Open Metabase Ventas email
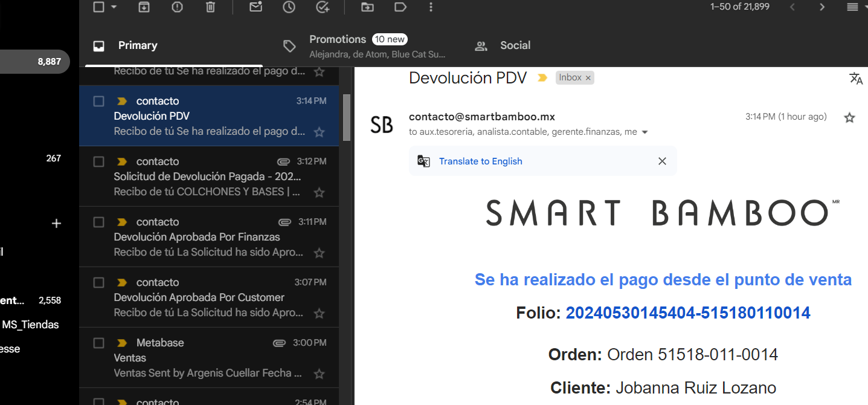868x405 pixels. (209, 358)
